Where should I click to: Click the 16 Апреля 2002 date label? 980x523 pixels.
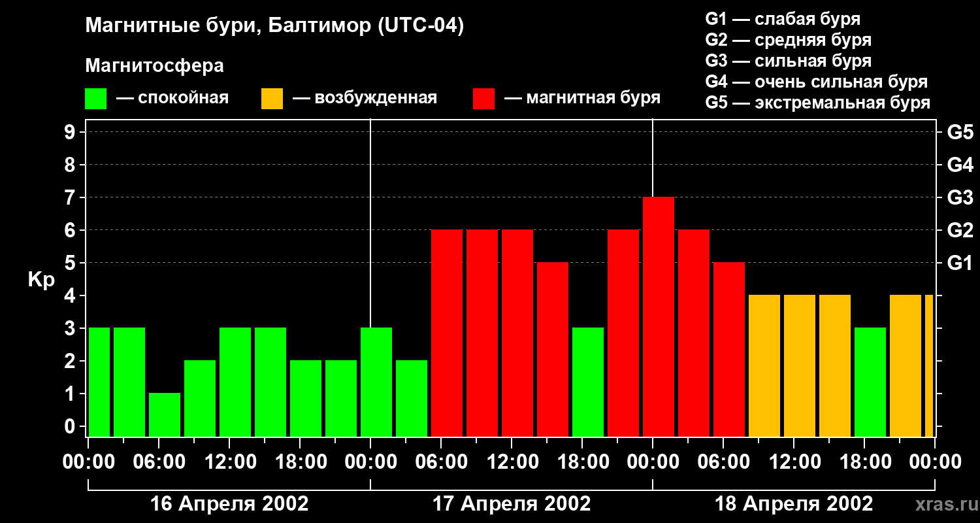(x=229, y=504)
